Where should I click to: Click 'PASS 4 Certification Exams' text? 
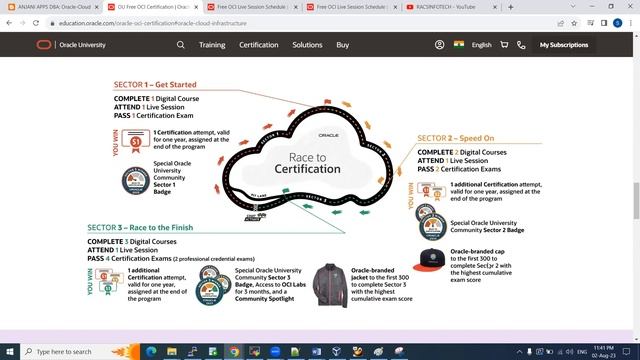129,258
